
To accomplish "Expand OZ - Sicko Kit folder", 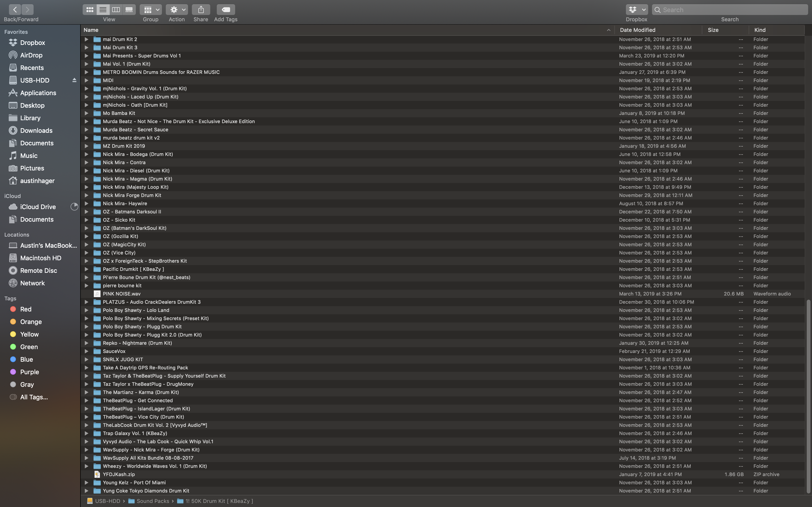I will pos(86,220).
